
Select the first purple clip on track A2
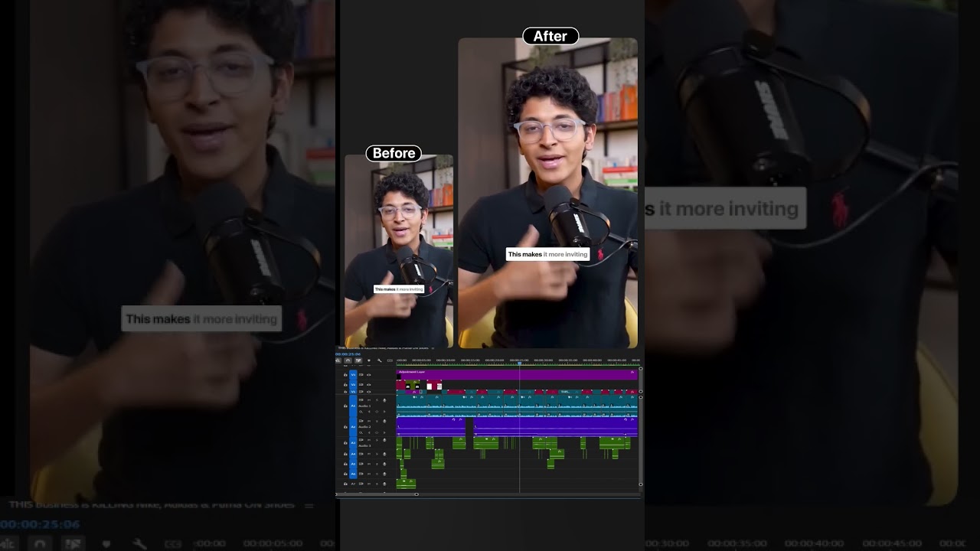431,427
